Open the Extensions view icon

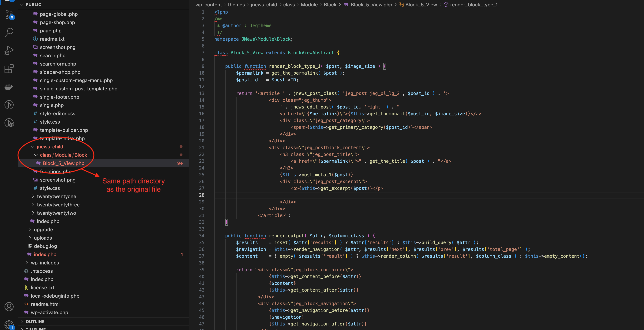[9, 69]
